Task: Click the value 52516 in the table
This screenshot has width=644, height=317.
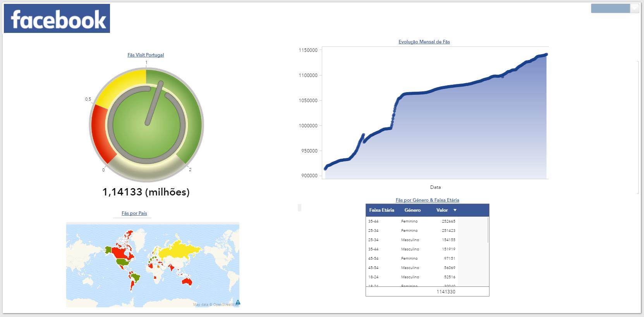Action: coord(450,277)
